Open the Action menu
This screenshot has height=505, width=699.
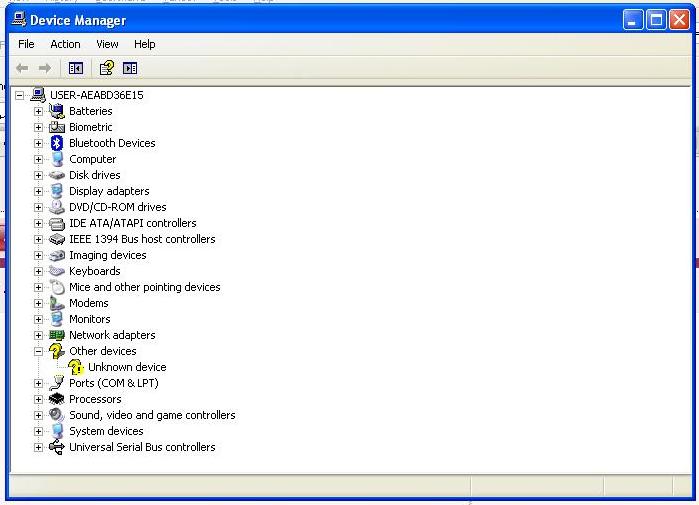[65, 44]
